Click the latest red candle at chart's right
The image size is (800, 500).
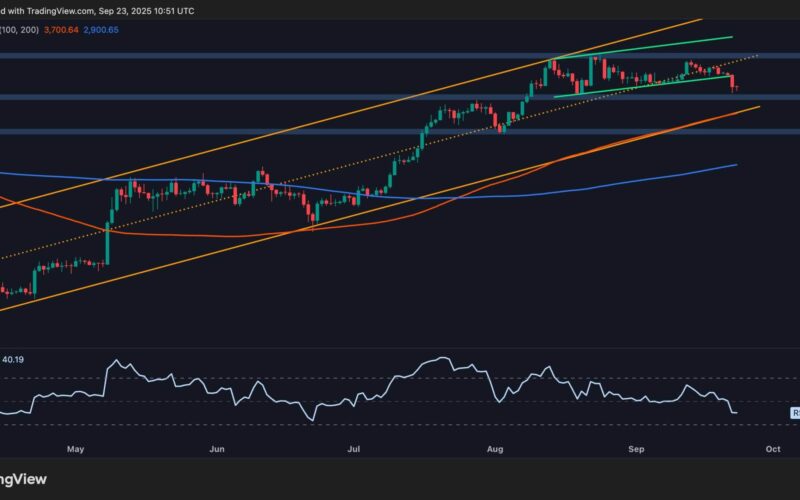coord(734,82)
